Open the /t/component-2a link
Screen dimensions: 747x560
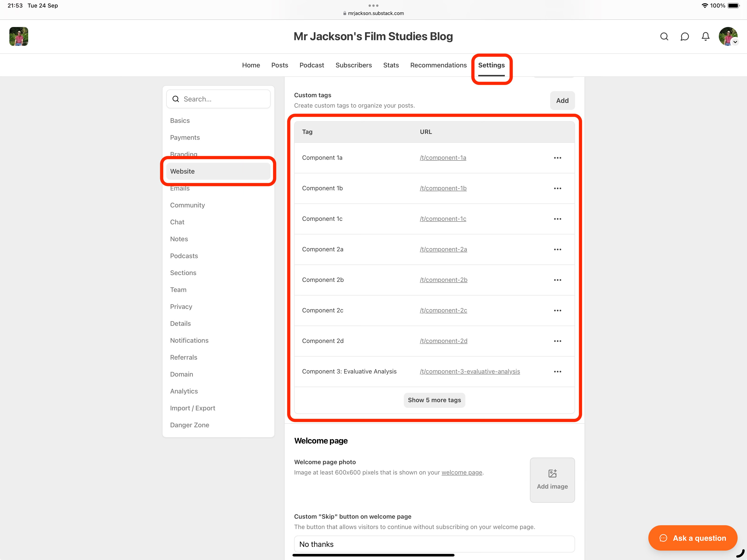[x=444, y=249]
